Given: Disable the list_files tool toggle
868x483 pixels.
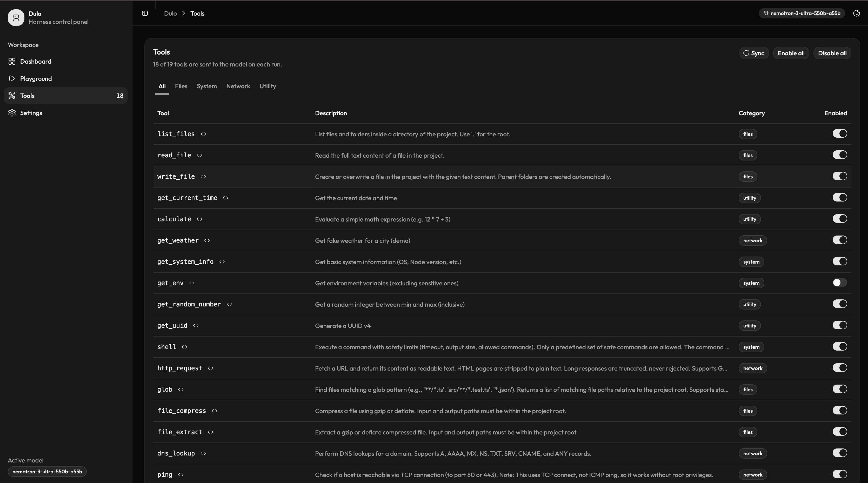Looking at the screenshot, I should [839, 133].
